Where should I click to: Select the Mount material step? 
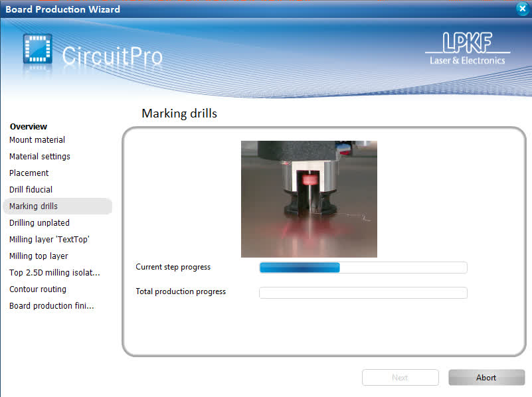37,139
